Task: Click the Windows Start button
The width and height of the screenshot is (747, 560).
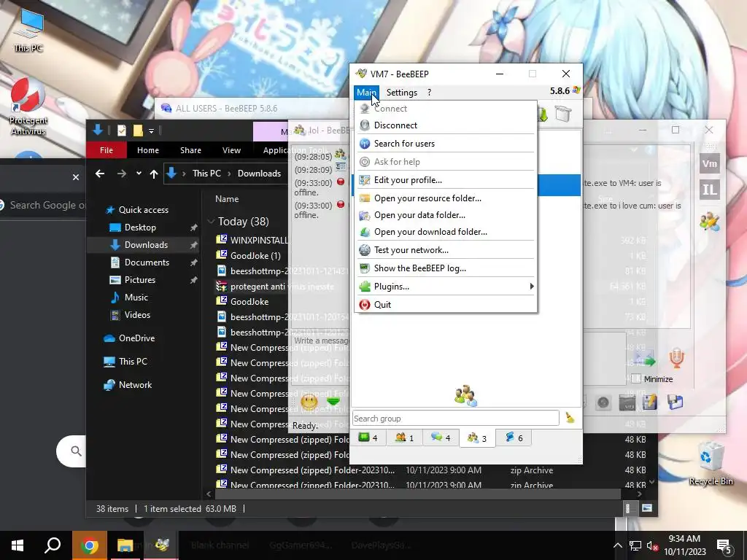Action: (x=18, y=545)
